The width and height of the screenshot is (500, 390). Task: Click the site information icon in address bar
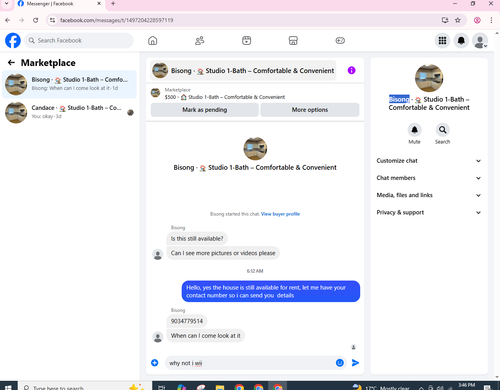coord(52,20)
